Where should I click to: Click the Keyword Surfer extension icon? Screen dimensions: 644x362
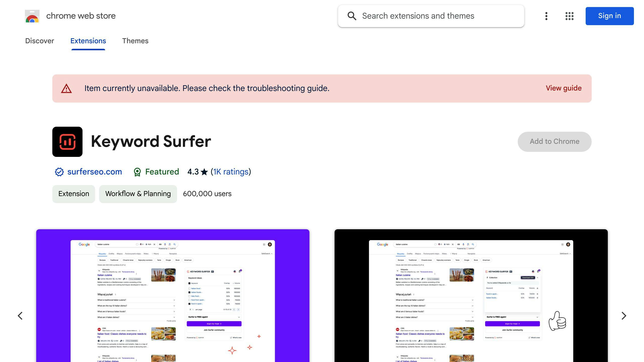click(67, 142)
